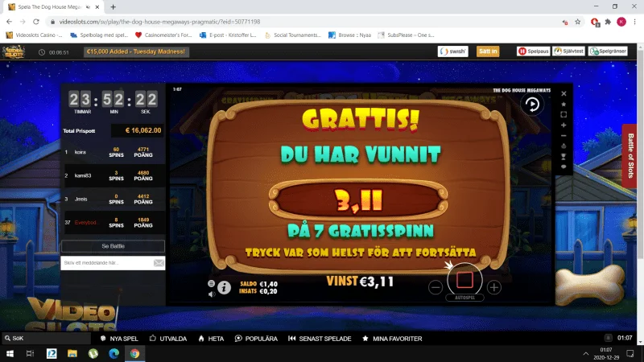Open the chat bubble icon in the side panel
The image size is (644, 362).
(563, 167)
